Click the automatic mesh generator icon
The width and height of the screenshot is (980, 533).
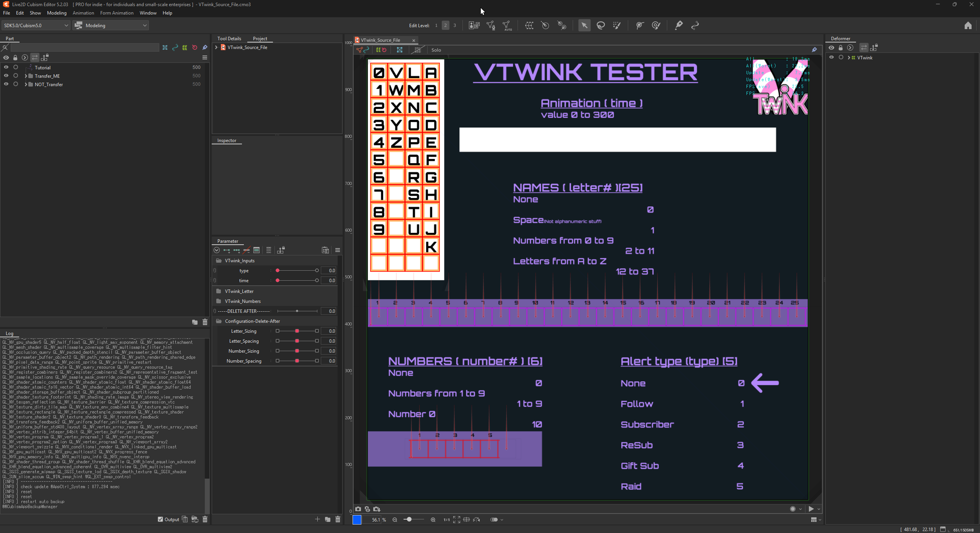tap(507, 25)
